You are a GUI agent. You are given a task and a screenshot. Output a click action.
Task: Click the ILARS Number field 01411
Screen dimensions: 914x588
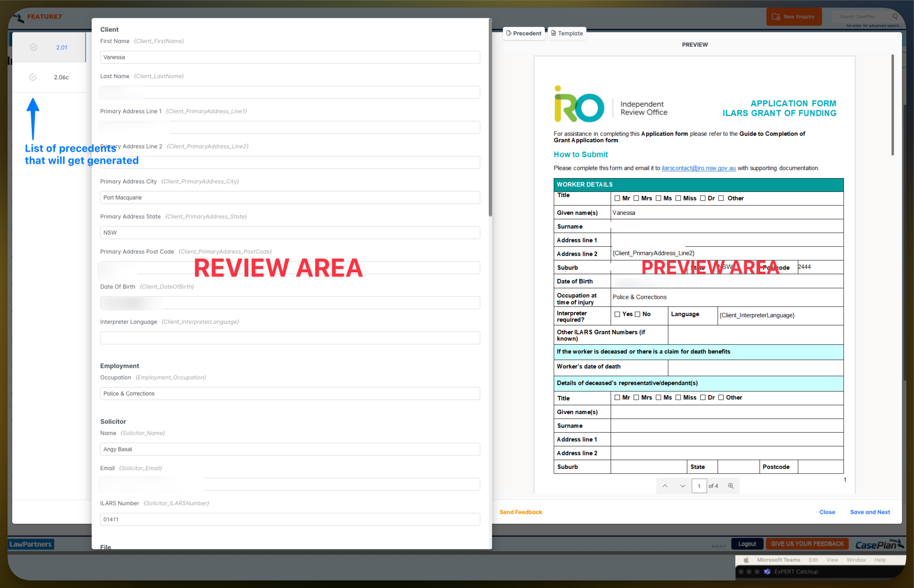point(290,519)
